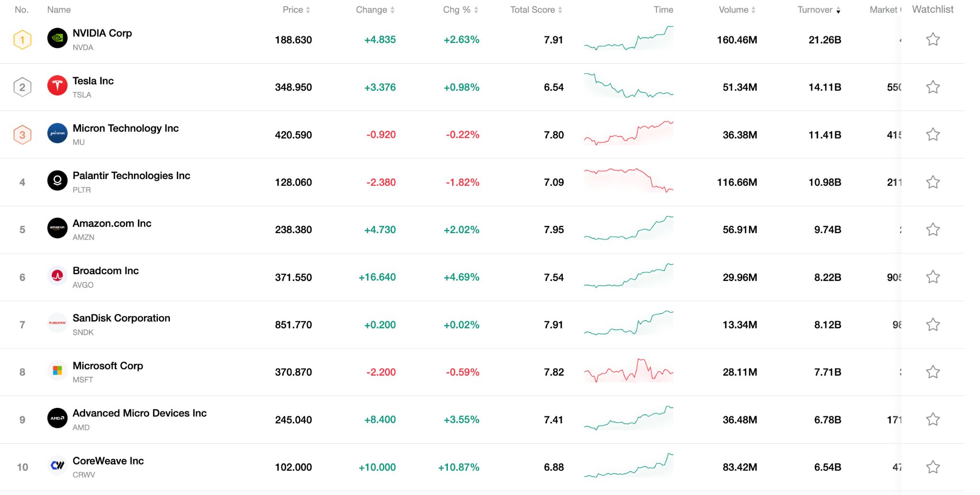The height and width of the screenshot is (495, 980).
Task: Click the AMD logo icon
Action: coord(57,419)
